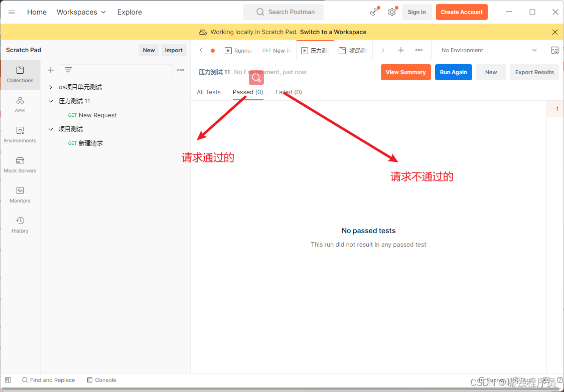Collapse the 项目测试 collection

[51, 129]
